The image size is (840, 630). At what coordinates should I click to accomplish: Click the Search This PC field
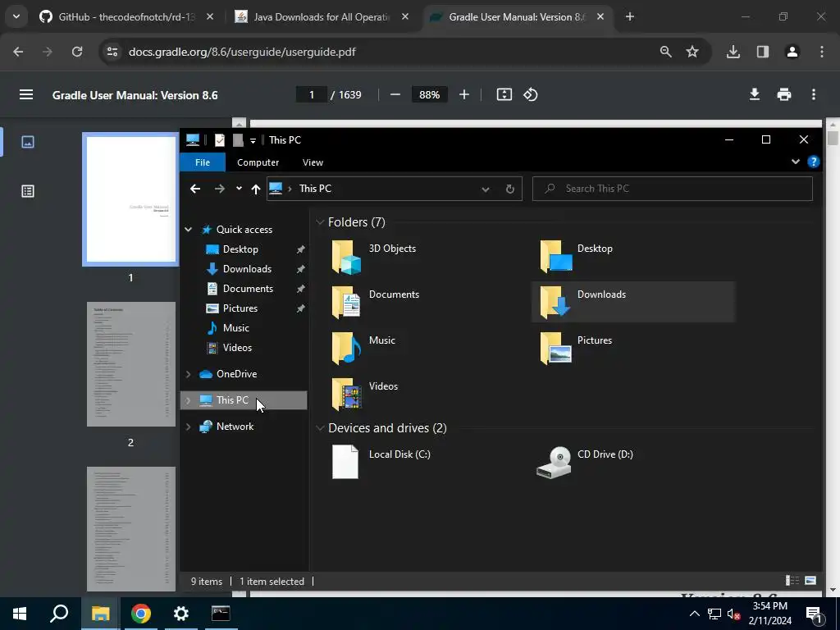coord(673,189)
